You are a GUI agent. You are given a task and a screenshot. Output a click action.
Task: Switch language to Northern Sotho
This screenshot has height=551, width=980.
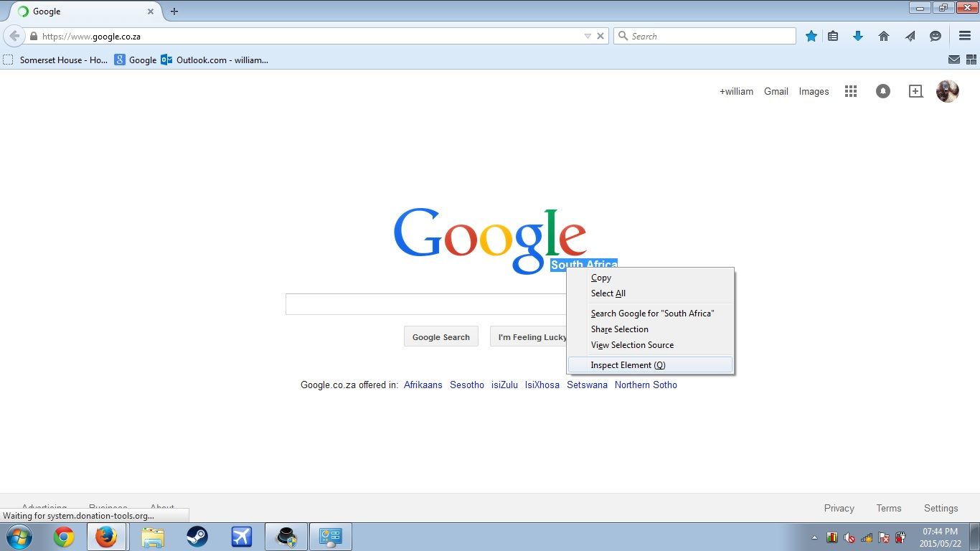click(646, 385)
